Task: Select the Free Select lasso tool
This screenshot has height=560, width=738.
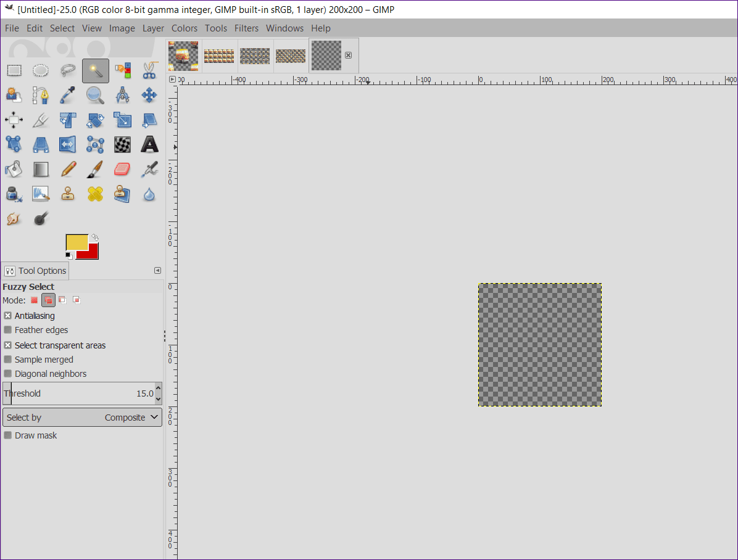Action: click(x=68, y=70)
